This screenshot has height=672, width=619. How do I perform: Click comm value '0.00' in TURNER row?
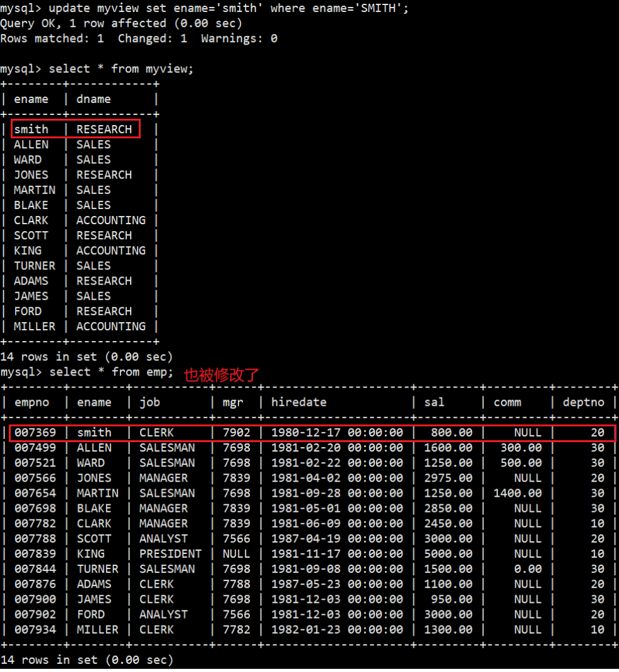[528, 569]
